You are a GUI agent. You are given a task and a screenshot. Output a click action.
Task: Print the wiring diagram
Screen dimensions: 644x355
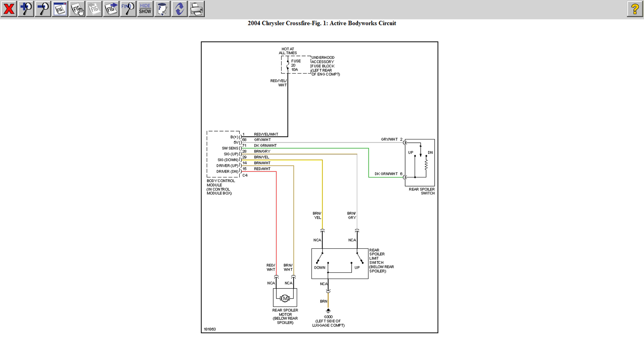196,9
